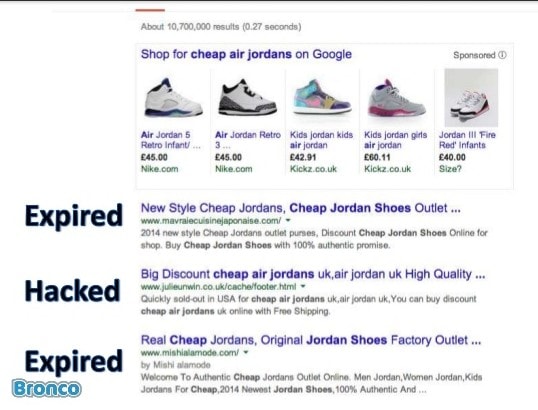Click the 'Kids jordan girls air jordan' product title

tap(396, 140)
